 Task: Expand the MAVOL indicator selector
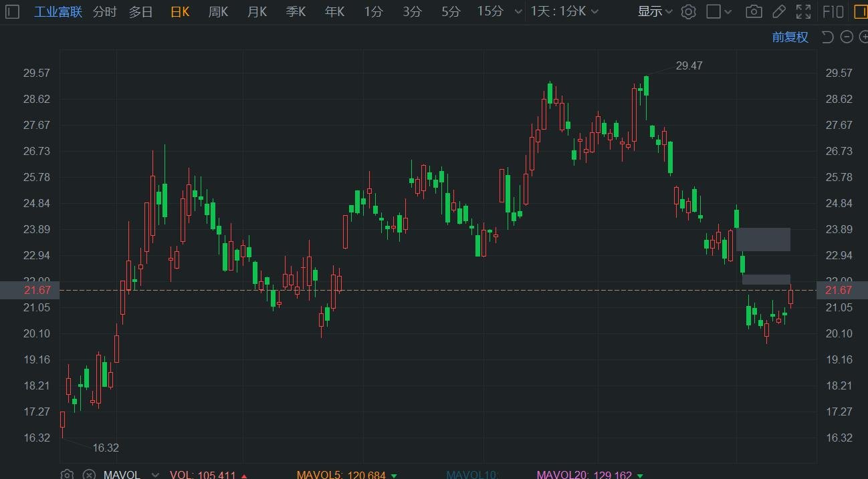[x=155, y=475]
